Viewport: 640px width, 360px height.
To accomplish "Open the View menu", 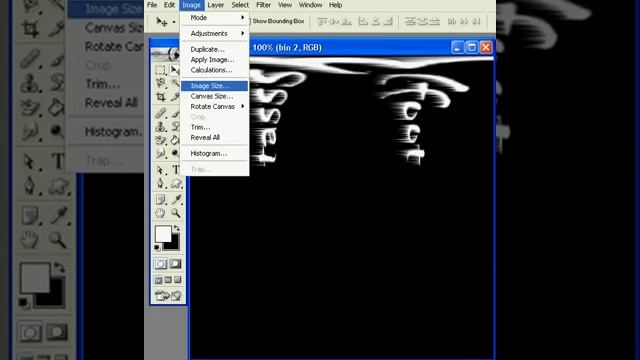I will tap(285, 5).
